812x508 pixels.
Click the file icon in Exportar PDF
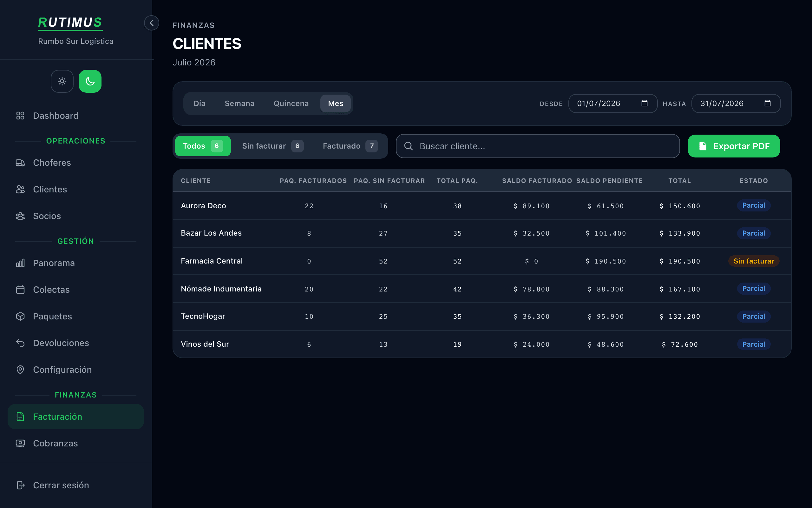[x=703, y=146]
